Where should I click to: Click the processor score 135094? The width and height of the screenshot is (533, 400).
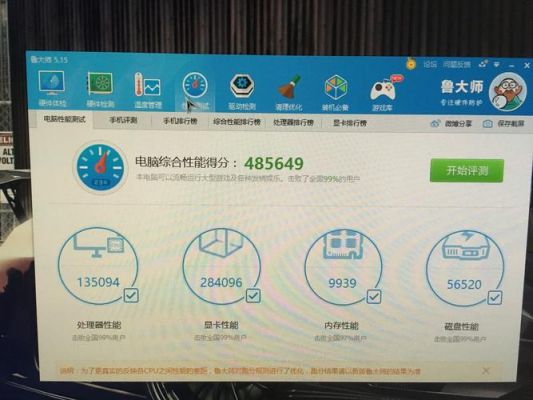98,282
